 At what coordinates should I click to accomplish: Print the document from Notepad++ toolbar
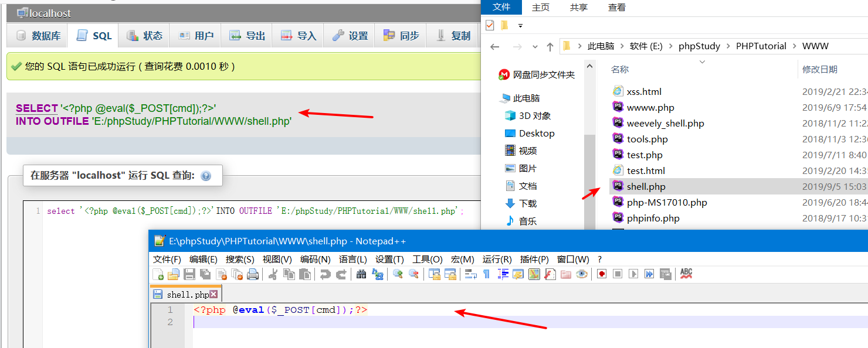pos(253,274)
